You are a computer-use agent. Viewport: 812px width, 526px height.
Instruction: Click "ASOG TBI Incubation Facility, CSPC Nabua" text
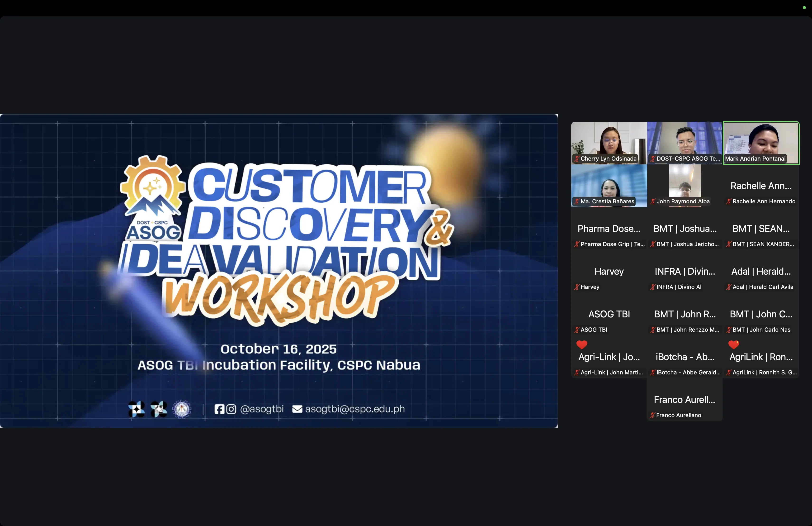(x=279, y=365)
